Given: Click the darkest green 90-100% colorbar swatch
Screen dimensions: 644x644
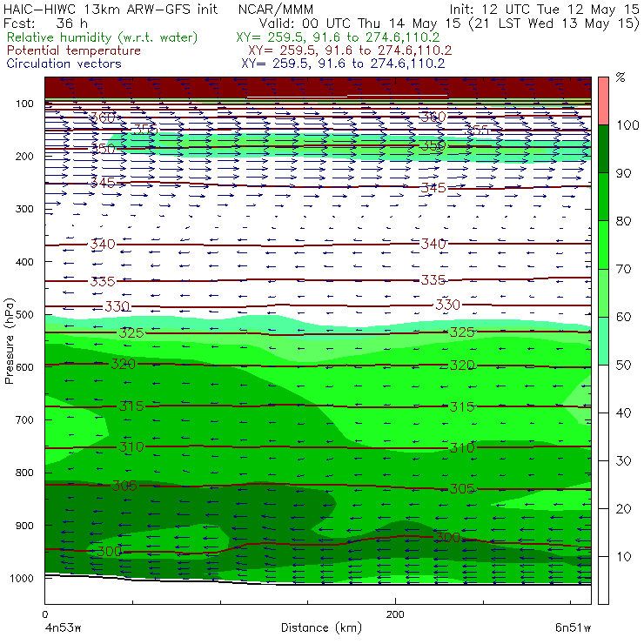Looking at the screenshot, I should (x=603, y=149).
